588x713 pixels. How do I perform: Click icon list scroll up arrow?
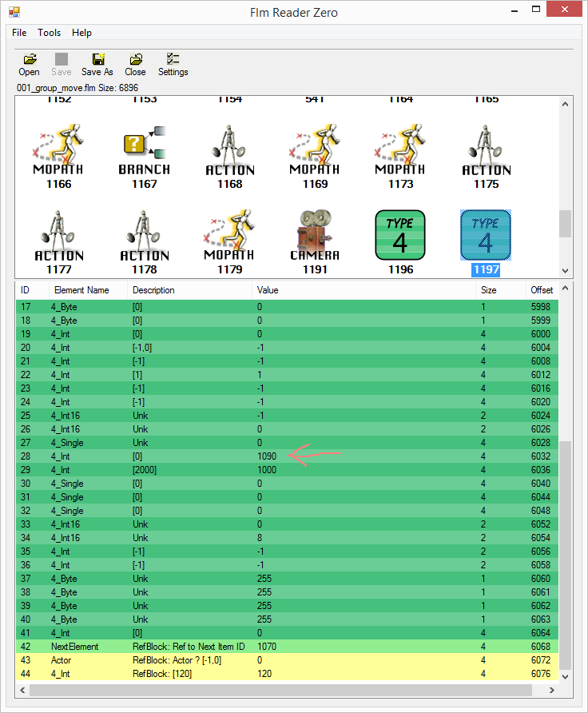point(566,104)
